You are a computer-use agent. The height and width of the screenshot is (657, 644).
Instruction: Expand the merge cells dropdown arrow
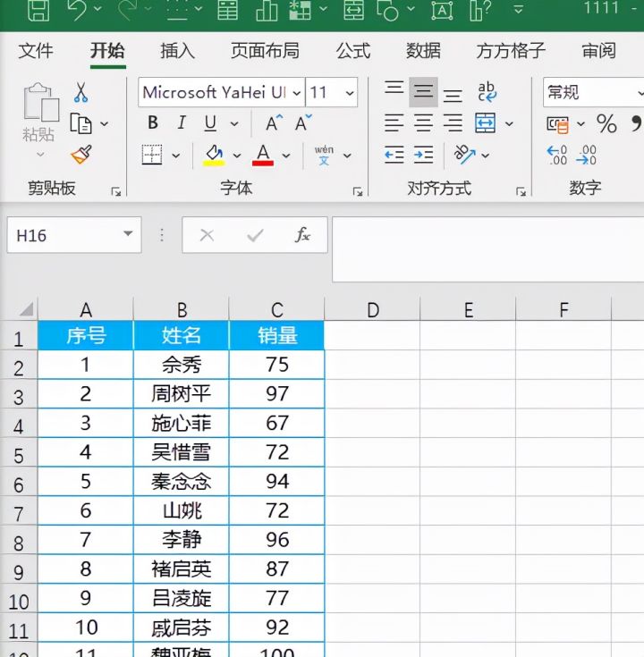[x=509, y=123]
